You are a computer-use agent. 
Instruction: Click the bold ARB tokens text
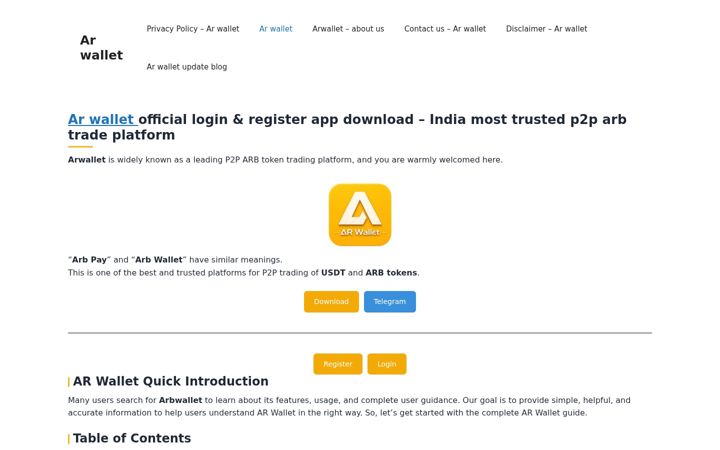coord(391,273)
